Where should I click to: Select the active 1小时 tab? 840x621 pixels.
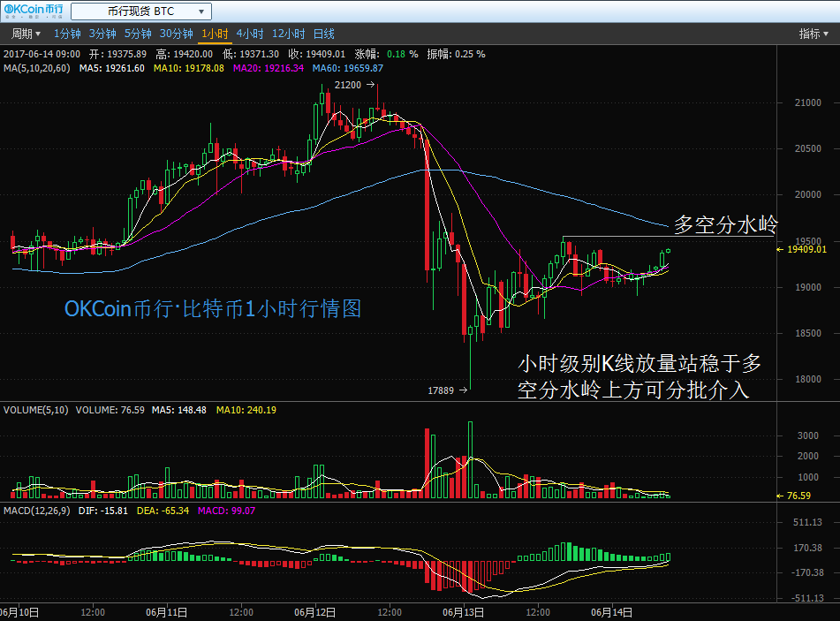(x=215, y=34)
